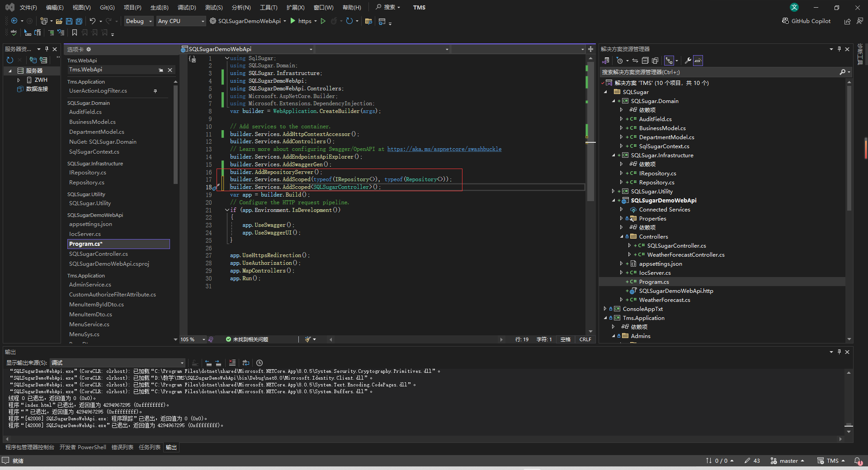Click the GitHub Copilot button
The width and height of the screenshot is (868, 470).
(x=806, y=21)
